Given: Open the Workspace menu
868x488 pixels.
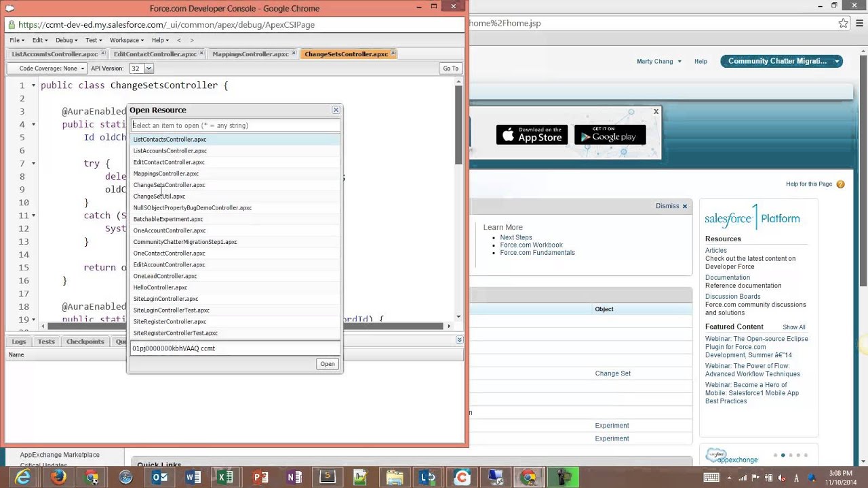Looking at the screenshot, I should pos(127,40).
